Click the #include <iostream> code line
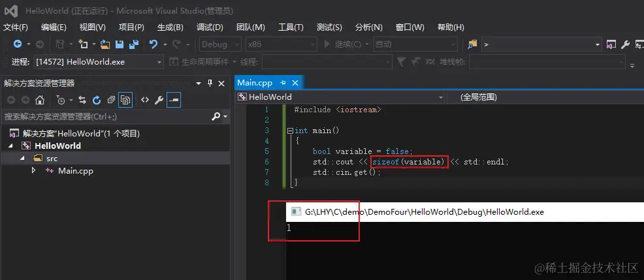This screenshot has height=280, width=644. point(338,110)
